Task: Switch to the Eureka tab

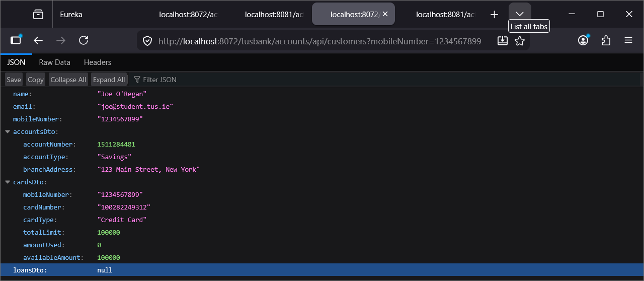Action: tap(96, 14)
